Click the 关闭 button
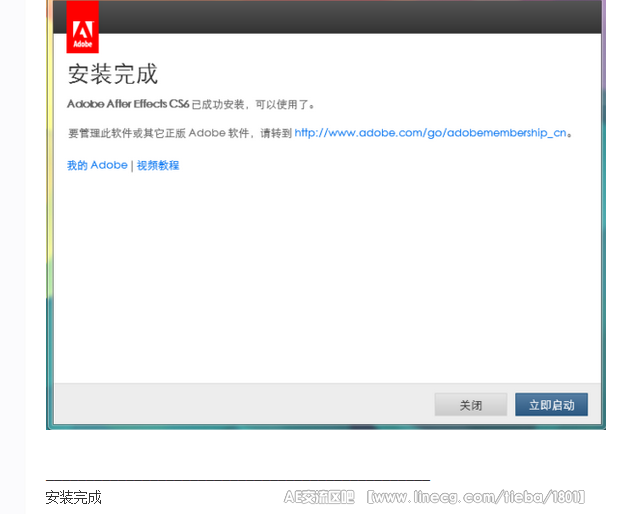Screen dimensions: 620x514 [x=471, y=404]
